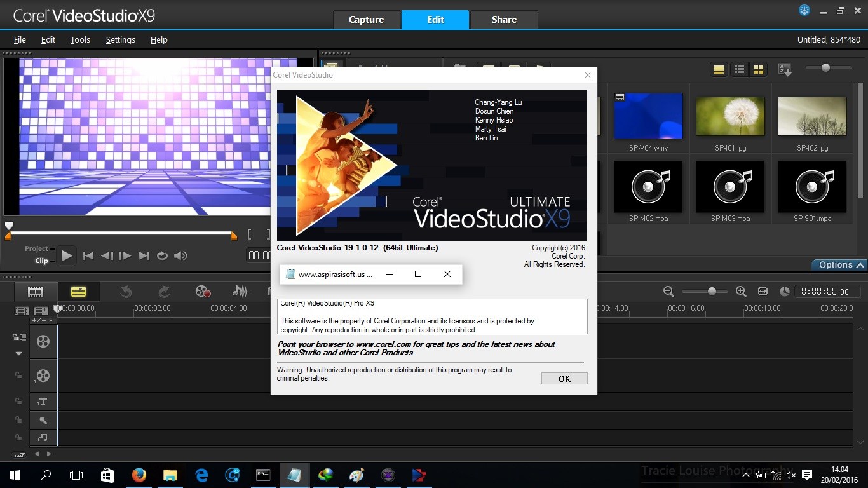Select Clip preview mode
Viewport: 868px width, 488px height.
[41, 261]
